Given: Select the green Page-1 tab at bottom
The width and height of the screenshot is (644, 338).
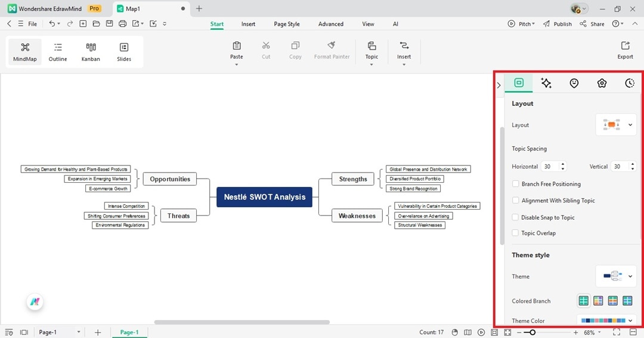Looking at the screenshot, I should [x=129, y=332].
